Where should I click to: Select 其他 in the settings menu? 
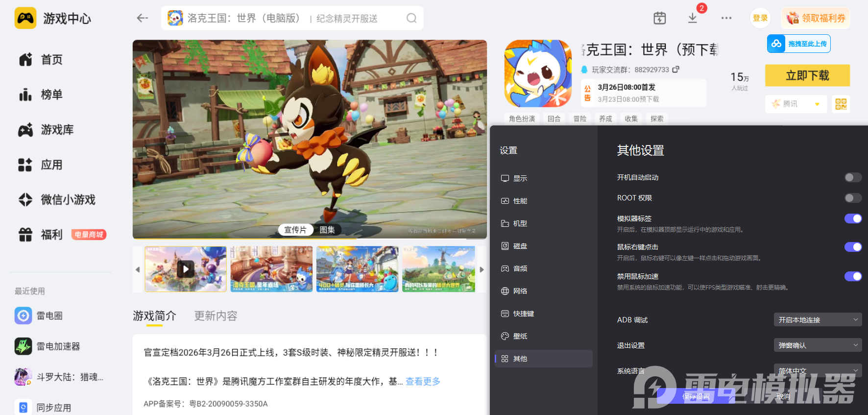[544, 359]
